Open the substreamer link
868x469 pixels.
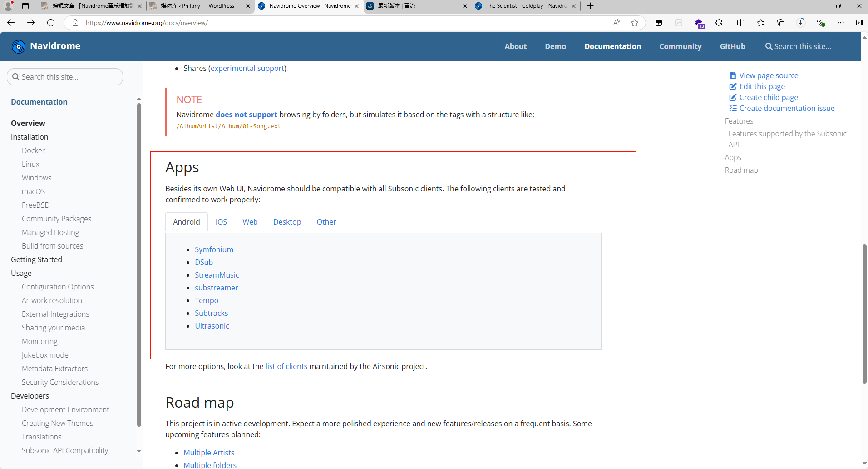[x=216, y=288]
